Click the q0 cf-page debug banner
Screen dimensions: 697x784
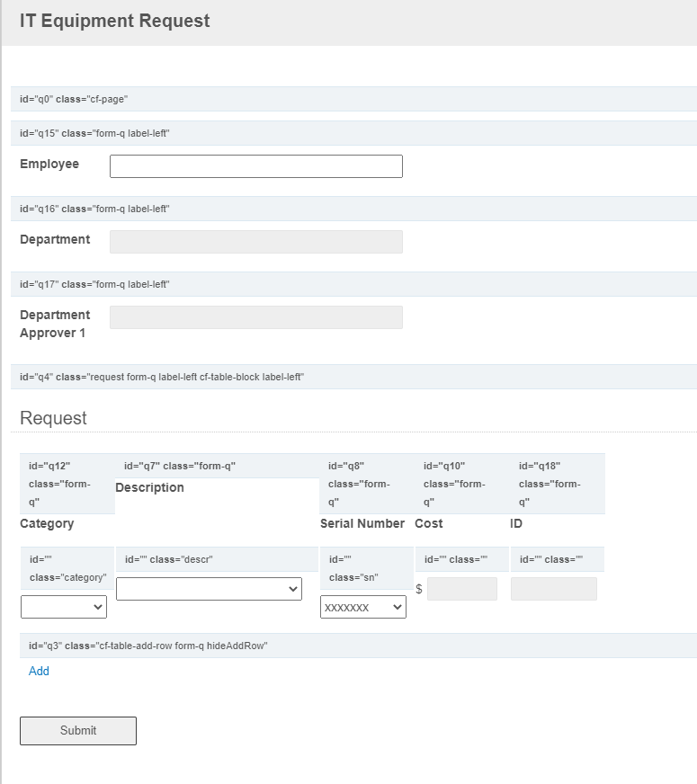point(353,99)
